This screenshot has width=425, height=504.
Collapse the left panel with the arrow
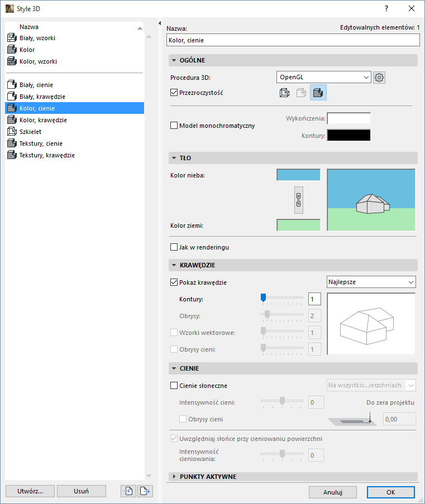(x=160, y=23)
